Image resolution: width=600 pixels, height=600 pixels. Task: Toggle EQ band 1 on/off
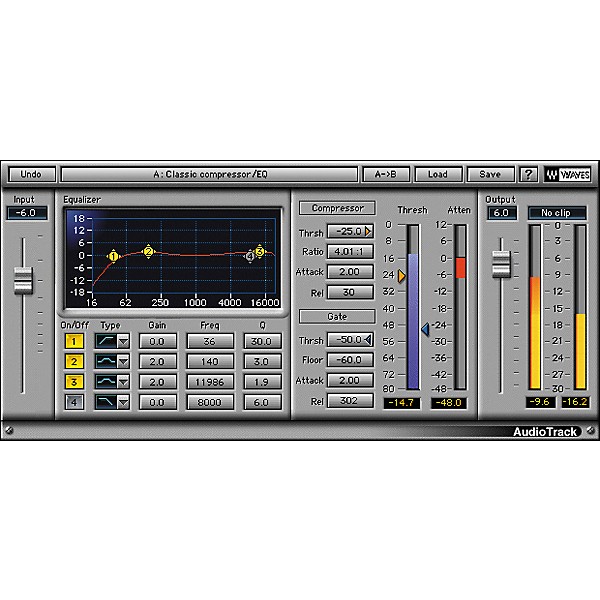click(x=74, y=341)
